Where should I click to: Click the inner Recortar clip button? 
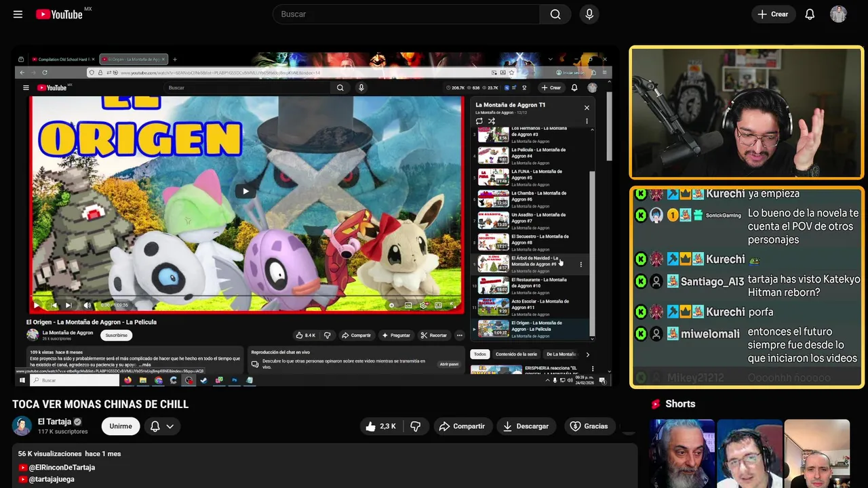click(434, 335)
